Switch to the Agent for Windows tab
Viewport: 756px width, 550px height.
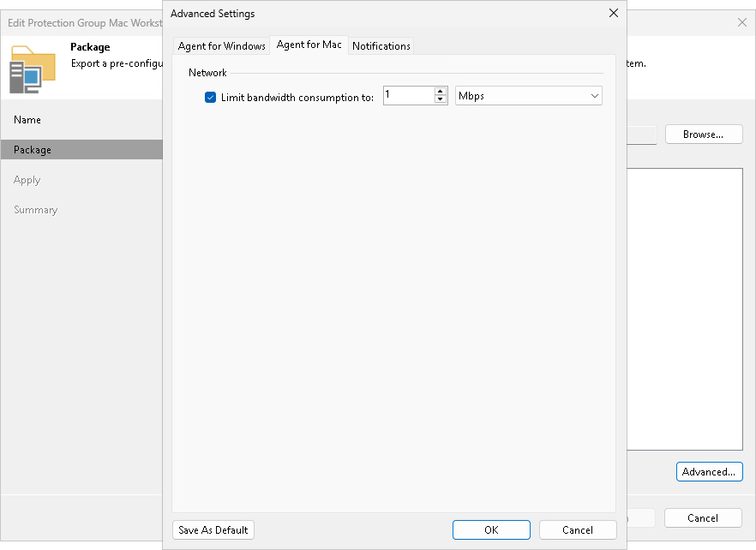coord(222,45)
